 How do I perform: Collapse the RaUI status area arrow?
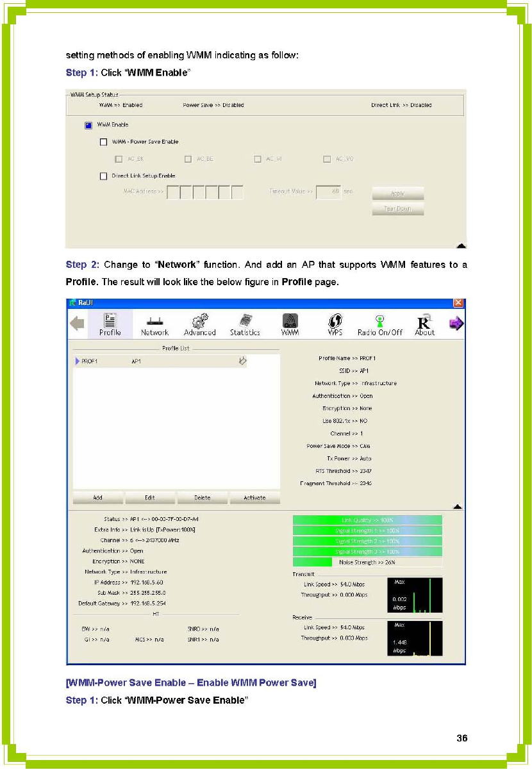[x=458, y=506]
